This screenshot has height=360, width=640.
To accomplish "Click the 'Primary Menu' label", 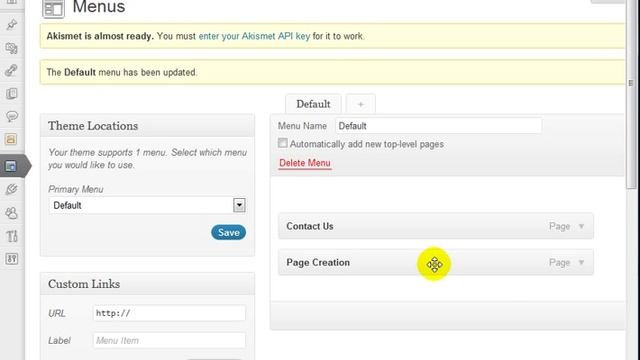I will [x=76, y=189].
